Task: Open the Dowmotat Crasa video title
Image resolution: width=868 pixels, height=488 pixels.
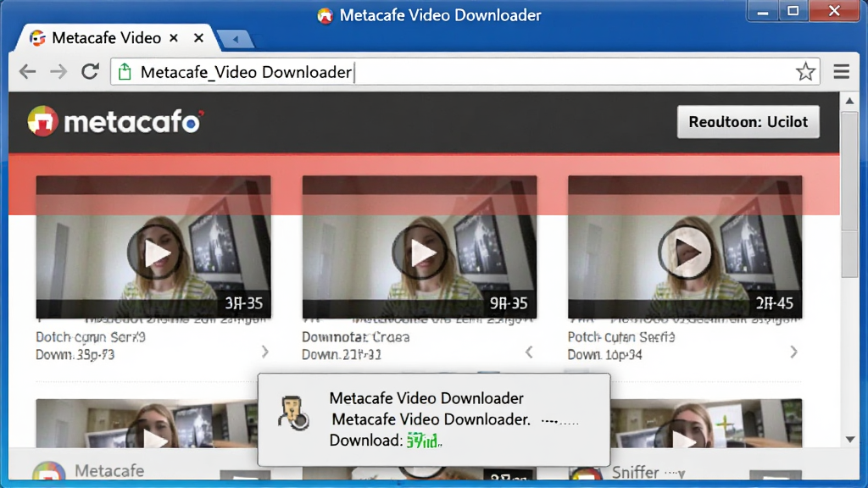Action: tap(356, 337)
